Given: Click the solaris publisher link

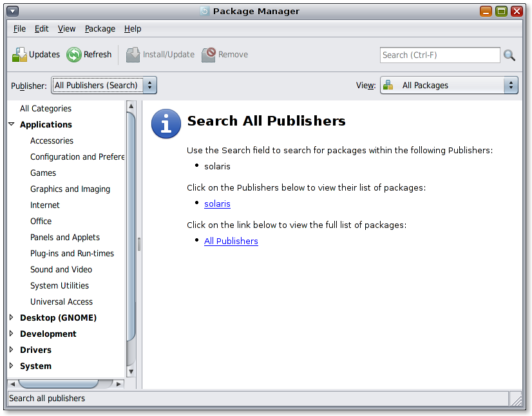Looking at the screenshot, I should click(x=217, y=203).
